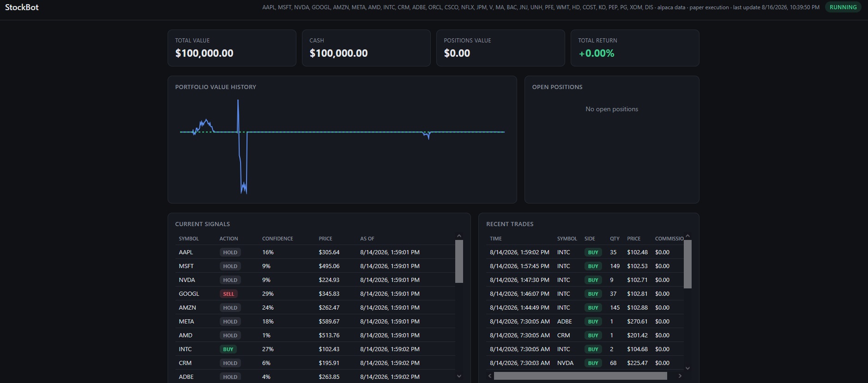This screenshot has width=868, height=383.
Task: Click the trade timestamp 8/14/2026, 1:59:02 PM
Action: pos(519,252)
